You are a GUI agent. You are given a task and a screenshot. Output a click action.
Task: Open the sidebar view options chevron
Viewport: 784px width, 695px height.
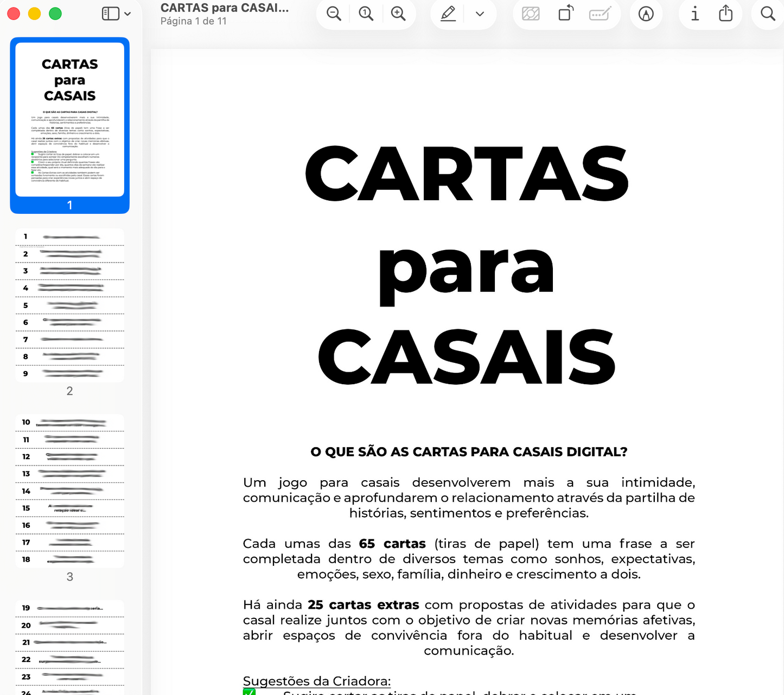[128, 14]
